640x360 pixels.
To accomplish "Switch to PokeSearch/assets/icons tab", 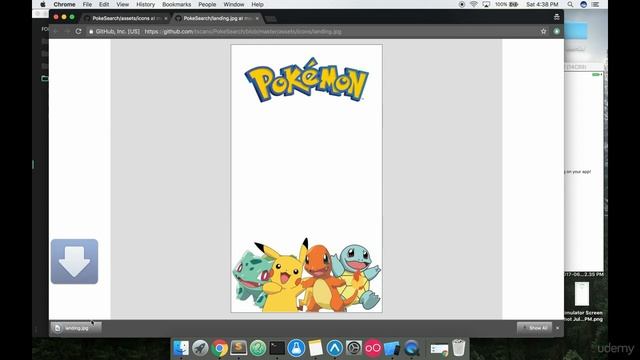I will click(126, 18).
